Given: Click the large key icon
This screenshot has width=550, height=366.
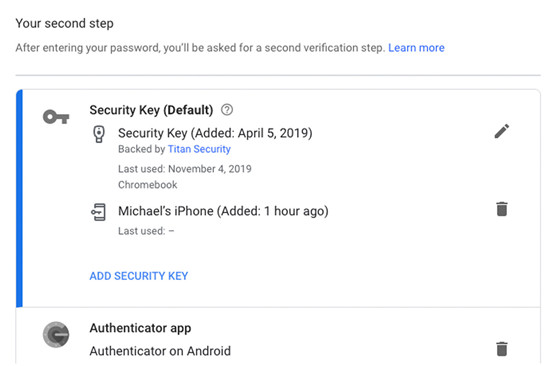Looking at the screenshot, I should (x=56, y=117).
